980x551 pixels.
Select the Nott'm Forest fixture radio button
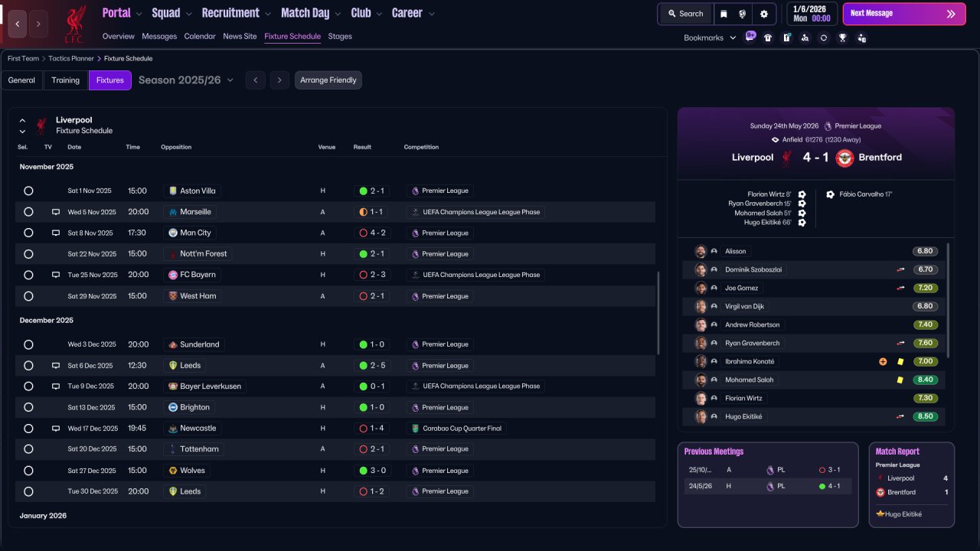click(x=28, y=254)
